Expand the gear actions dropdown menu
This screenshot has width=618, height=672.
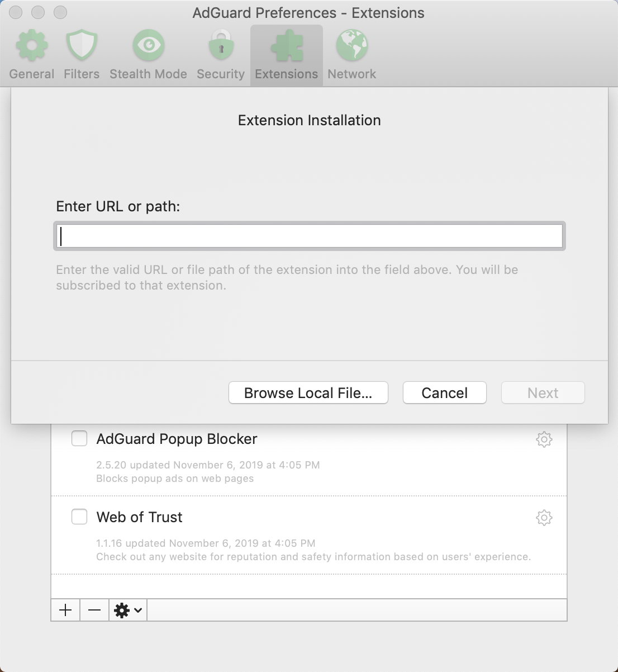coord(128,610)
